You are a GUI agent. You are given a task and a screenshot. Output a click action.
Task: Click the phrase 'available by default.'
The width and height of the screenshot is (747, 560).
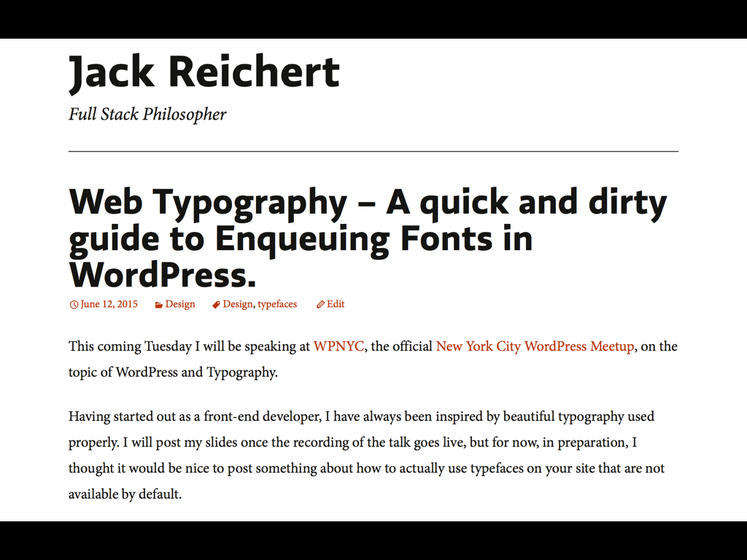[x=125, y=494]
